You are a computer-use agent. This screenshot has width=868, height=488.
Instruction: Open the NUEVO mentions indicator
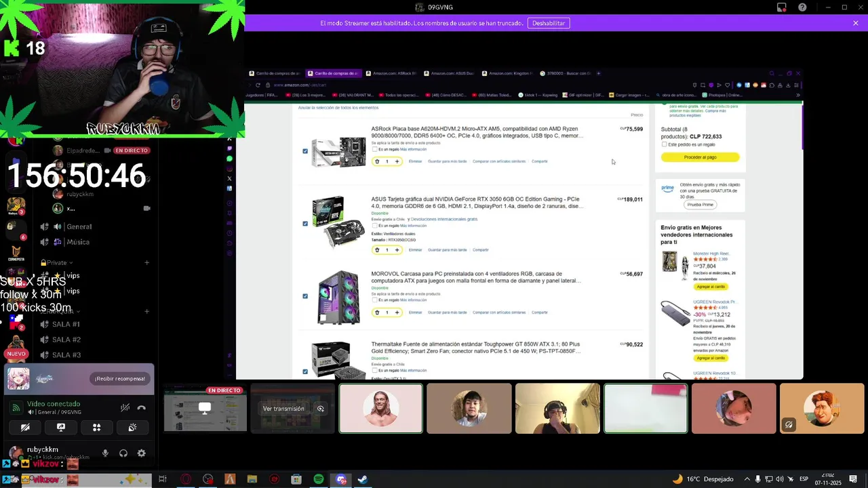pyautogui.click(x=16, y=354)
